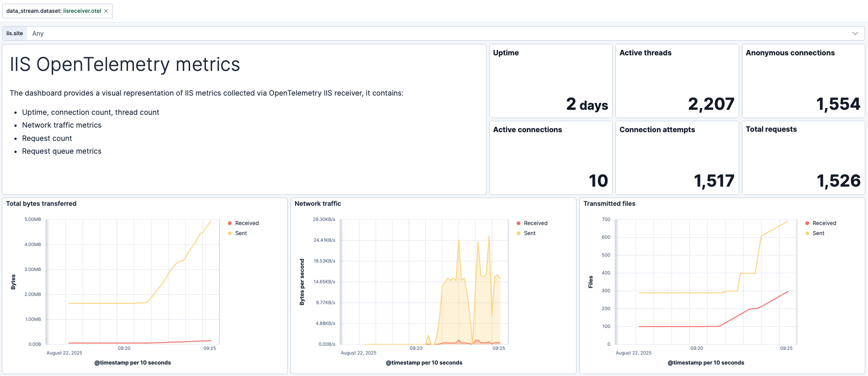Click the red Received dot in Network traffic legend

(519, 223)
